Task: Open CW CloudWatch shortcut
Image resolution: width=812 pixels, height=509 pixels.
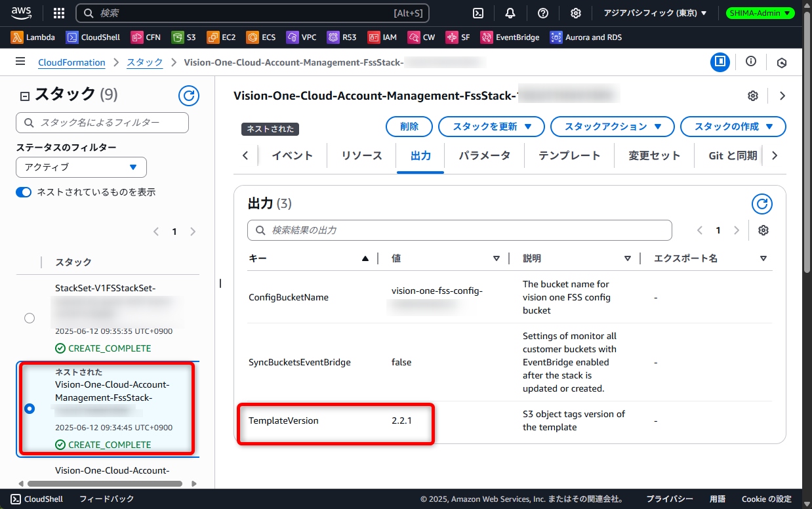Action: click(x=421, y=37)
